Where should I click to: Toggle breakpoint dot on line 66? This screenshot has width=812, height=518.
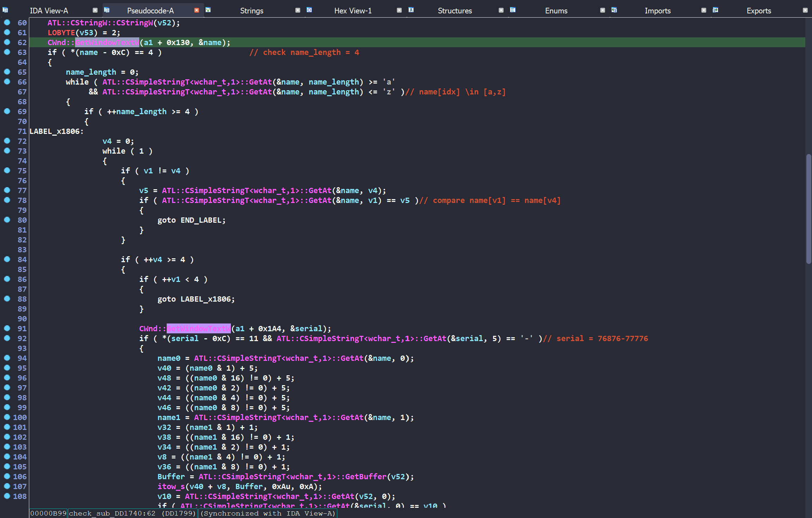point(7,82)
